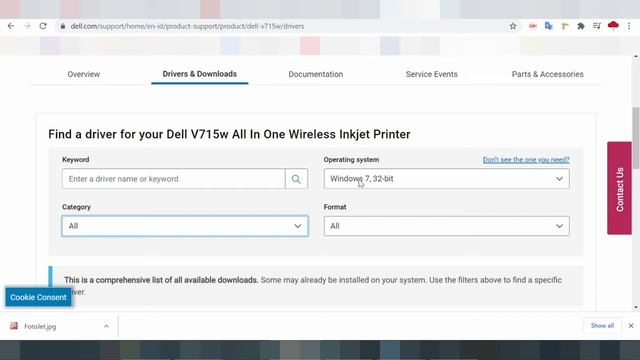Switch to the Overview tab

click(84, 74)
